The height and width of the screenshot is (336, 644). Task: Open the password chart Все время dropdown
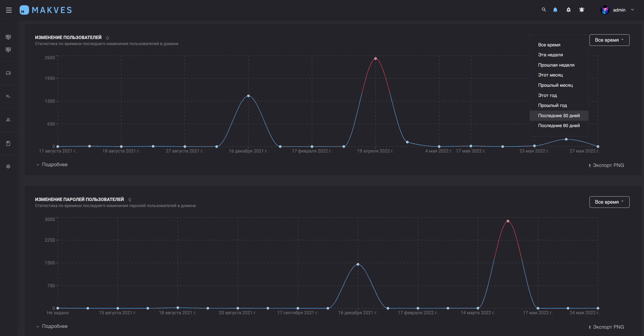609,202
